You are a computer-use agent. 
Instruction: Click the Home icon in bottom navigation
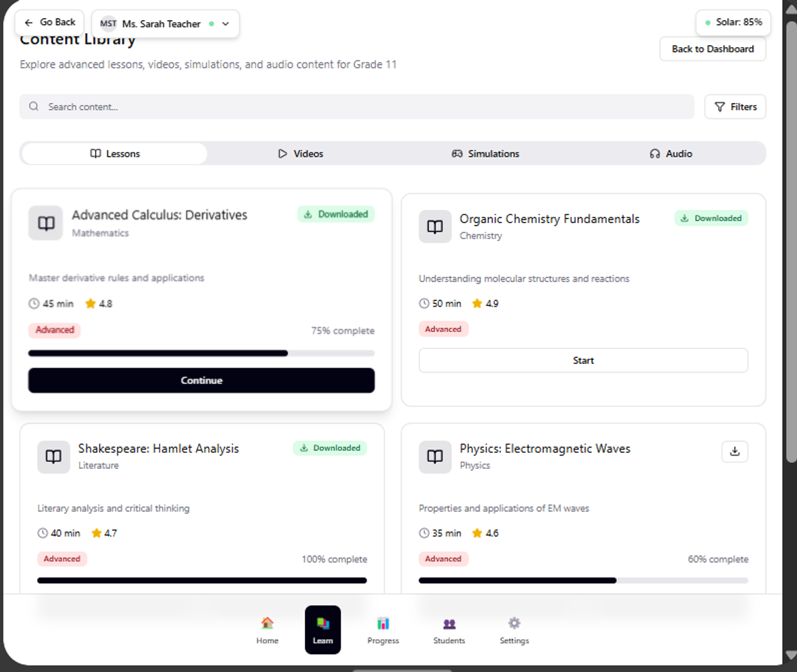point(267,624)
